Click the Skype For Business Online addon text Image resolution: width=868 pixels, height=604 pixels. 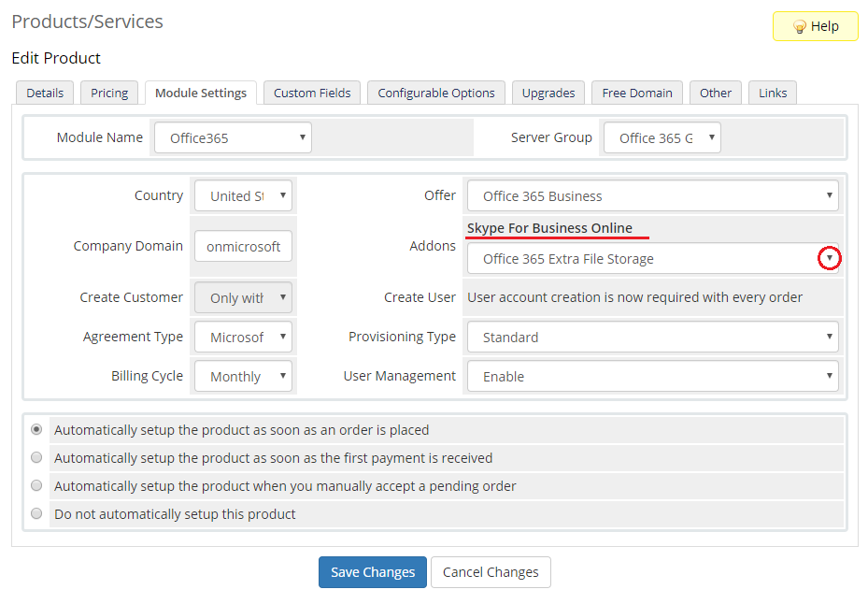pos(549,228)
